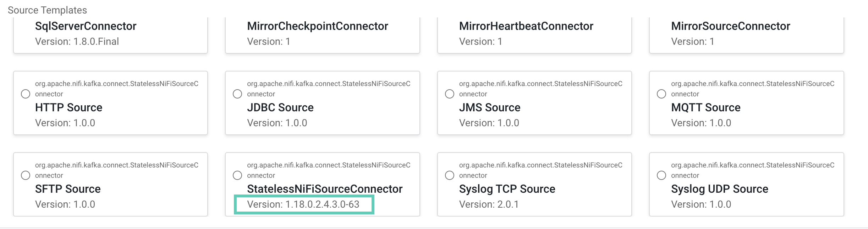
Task: Click the MQTT Source card title
Action: tap(705, 107)
